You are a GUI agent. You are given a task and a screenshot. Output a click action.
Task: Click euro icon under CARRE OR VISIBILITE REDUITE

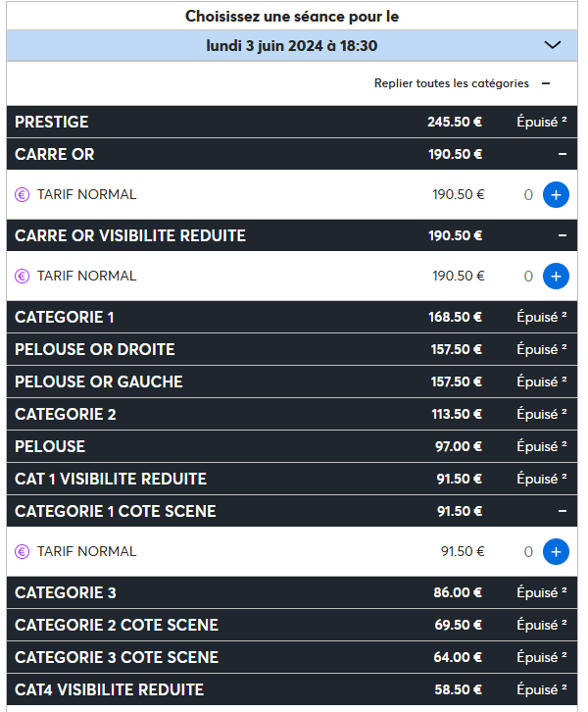[x=22, y=277]
